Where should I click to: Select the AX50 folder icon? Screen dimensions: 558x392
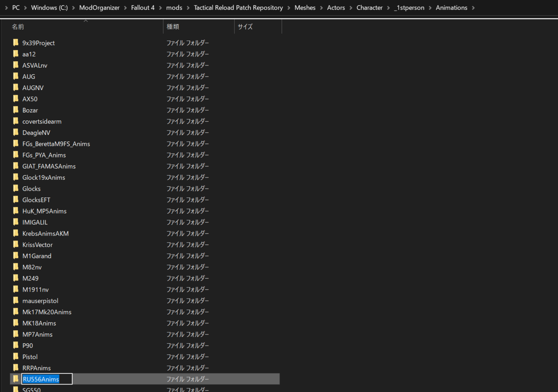click(16, 99)
